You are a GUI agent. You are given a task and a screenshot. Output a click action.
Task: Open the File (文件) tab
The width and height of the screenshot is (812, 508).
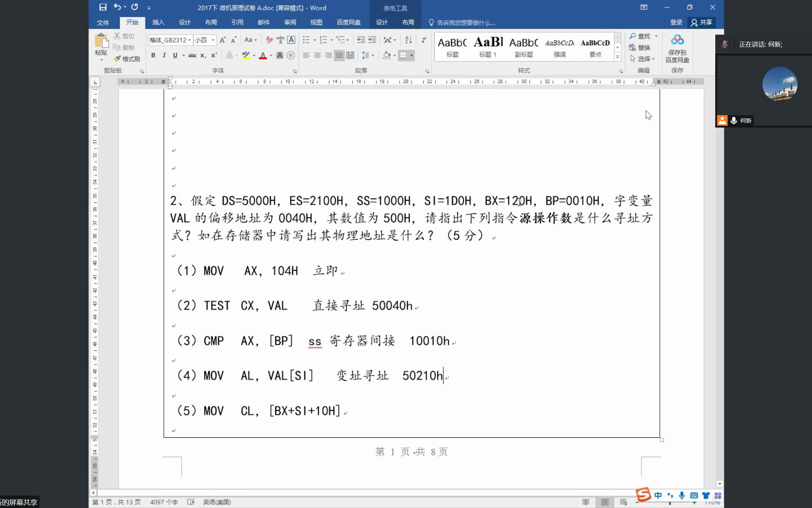(103, 23)
